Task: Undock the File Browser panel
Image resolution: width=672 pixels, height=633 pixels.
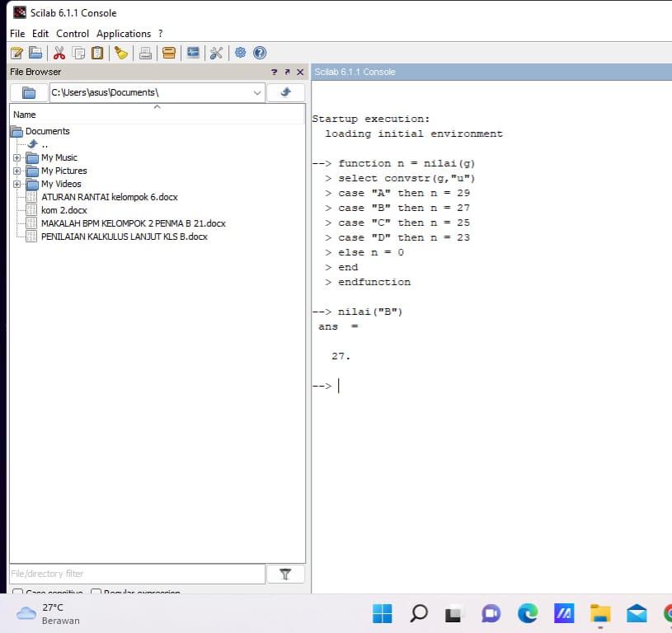Action: pyautogui.click(x=287, y=72)
